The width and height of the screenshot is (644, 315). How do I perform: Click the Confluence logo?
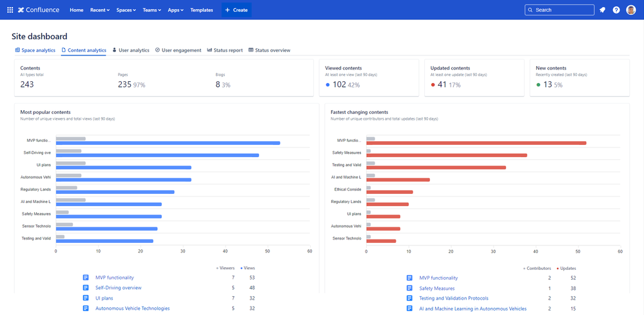(x=40, y=10)
